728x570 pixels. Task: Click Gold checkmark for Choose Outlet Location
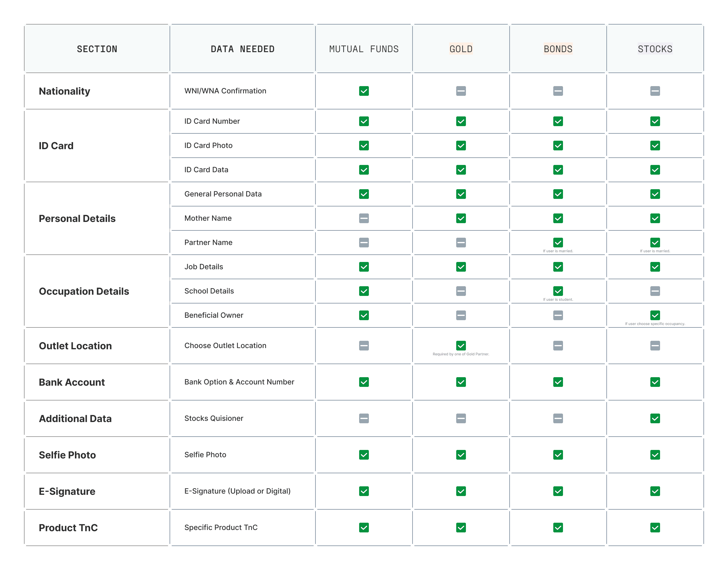[x=461, y=345]
